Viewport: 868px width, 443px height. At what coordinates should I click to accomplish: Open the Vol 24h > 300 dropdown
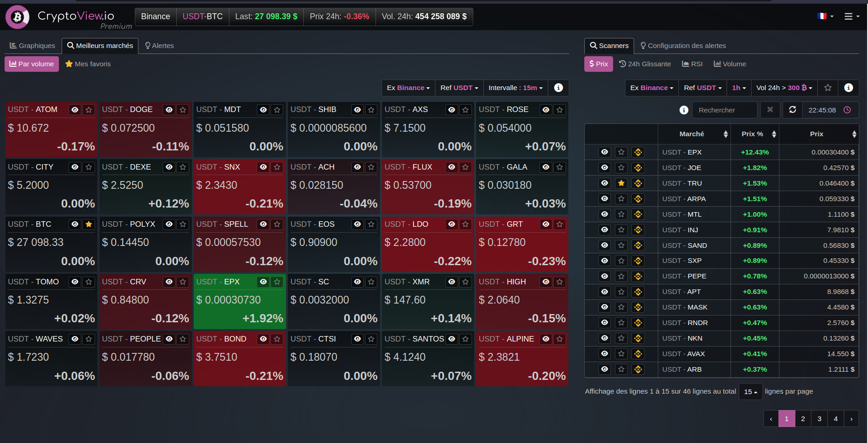(x=784, y=88)
